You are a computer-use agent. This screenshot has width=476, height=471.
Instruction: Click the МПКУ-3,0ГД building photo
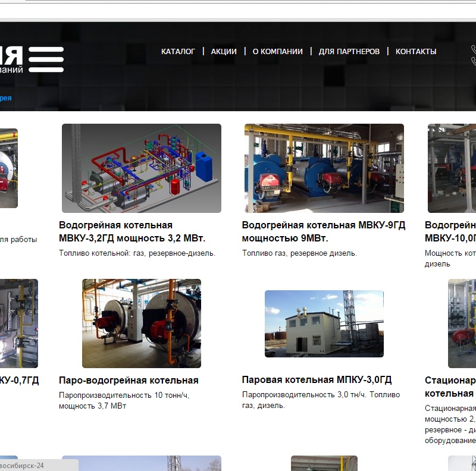click(x=324, y=324)
